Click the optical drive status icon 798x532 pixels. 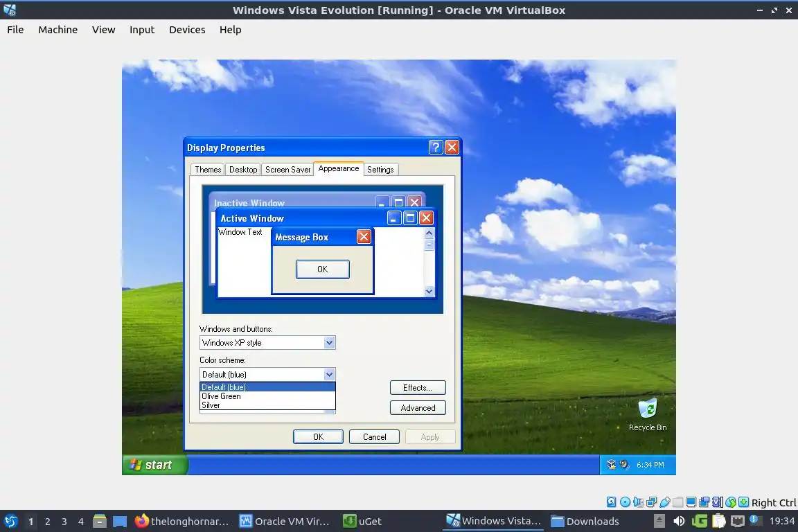pyautogui.click(x=625, y=502)
